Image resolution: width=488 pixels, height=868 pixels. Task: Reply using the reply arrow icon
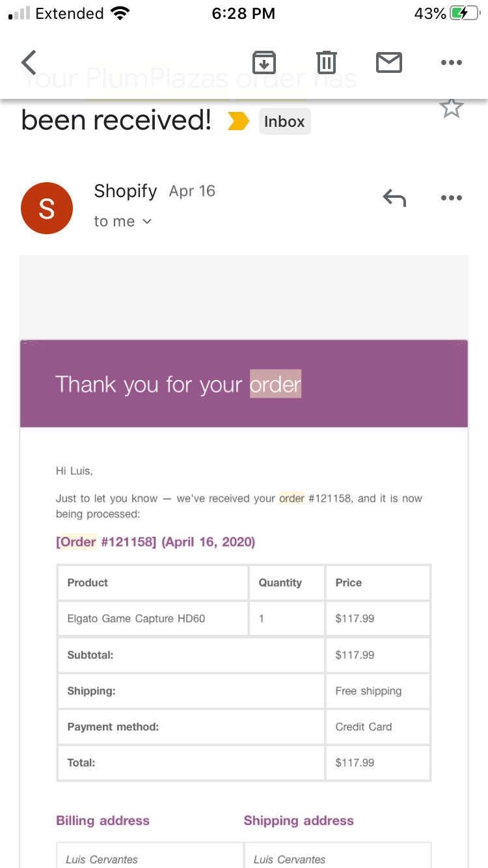click(x=394, y=198)
